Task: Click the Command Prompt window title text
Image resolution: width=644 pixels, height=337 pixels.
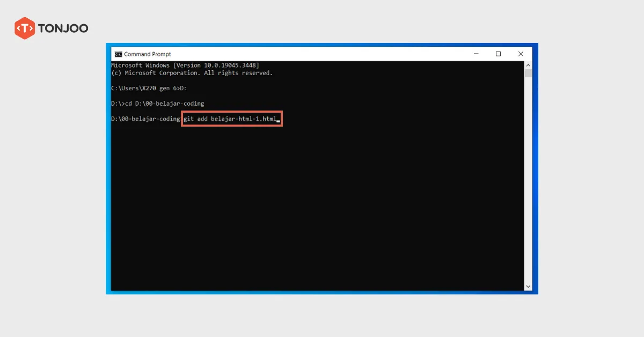Action: [148, 54]
